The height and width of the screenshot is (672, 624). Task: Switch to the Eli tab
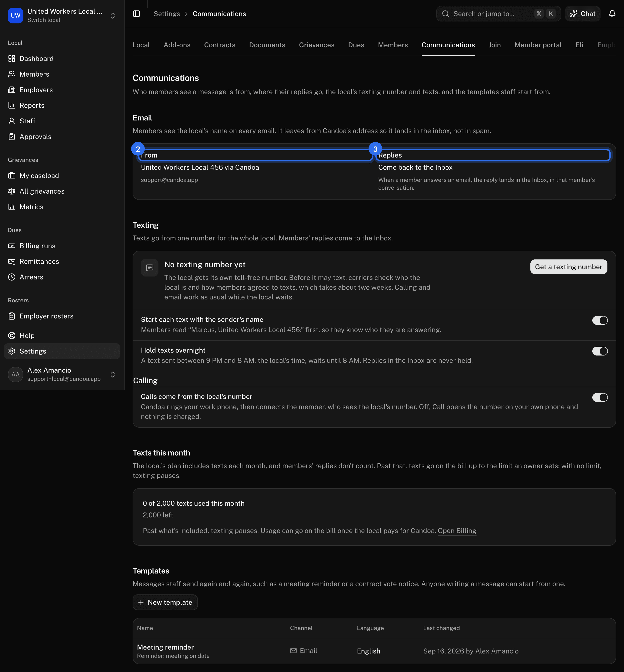pyautogui.click(x=579, y=45)
